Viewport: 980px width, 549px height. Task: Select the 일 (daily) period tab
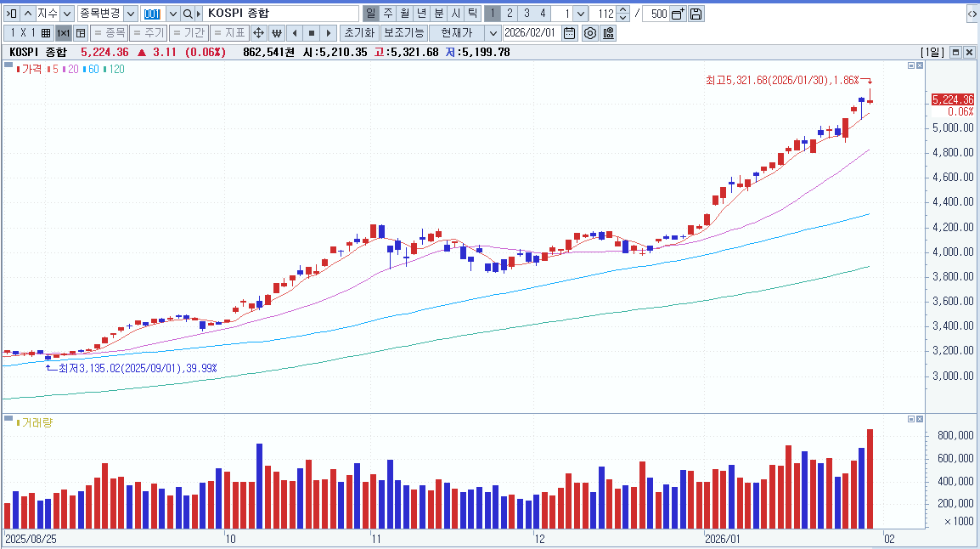370,13
